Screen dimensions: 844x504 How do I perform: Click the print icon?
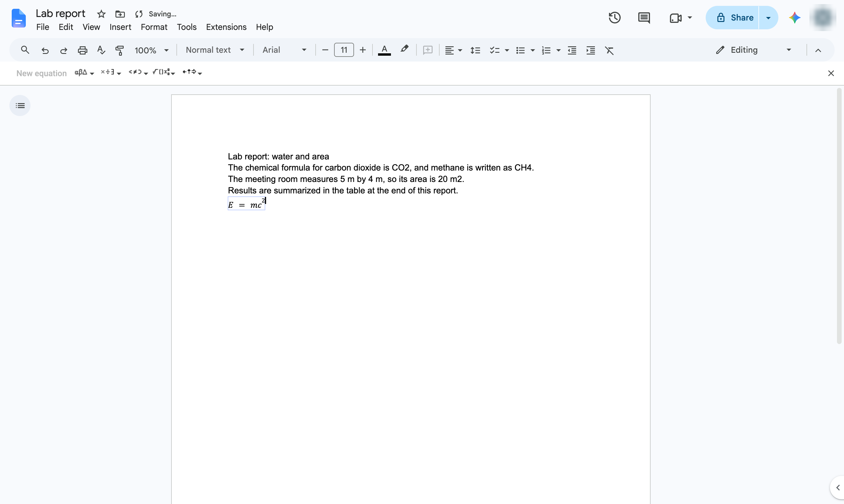click(83, 50)
